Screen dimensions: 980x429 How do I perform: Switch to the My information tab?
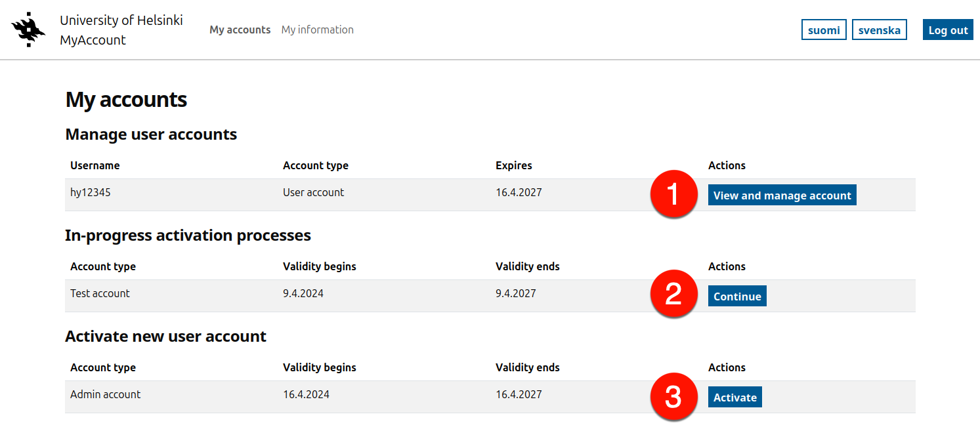[x=317, y=30]
